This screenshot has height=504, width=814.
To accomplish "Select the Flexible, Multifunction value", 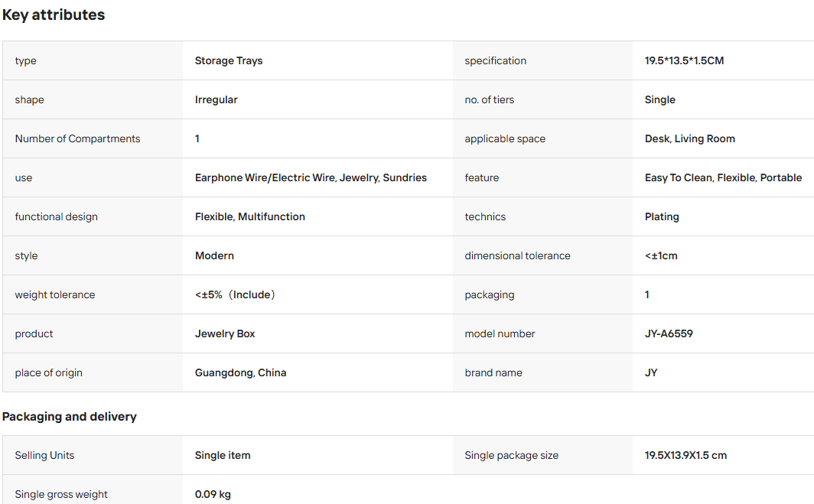I will (250, 216).
